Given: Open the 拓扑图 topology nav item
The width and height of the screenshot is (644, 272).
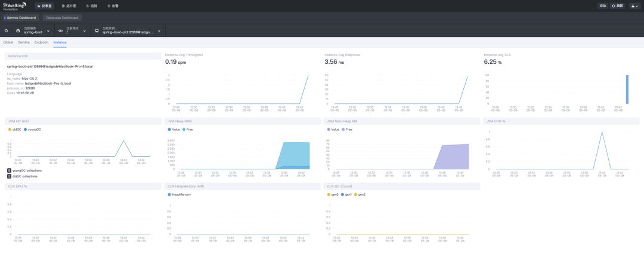Looking at the screenshot, I should pos(69,6).
